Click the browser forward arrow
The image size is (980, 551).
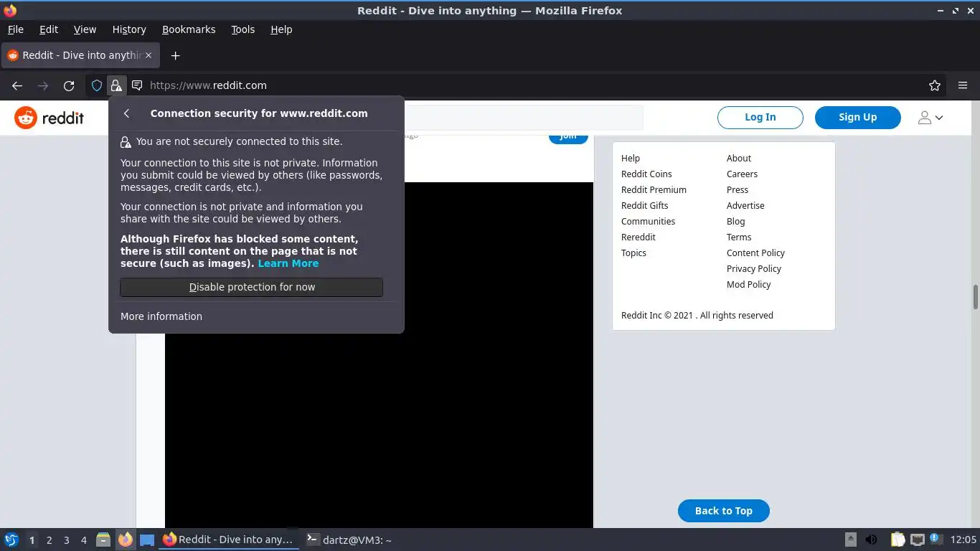point(43,85)
